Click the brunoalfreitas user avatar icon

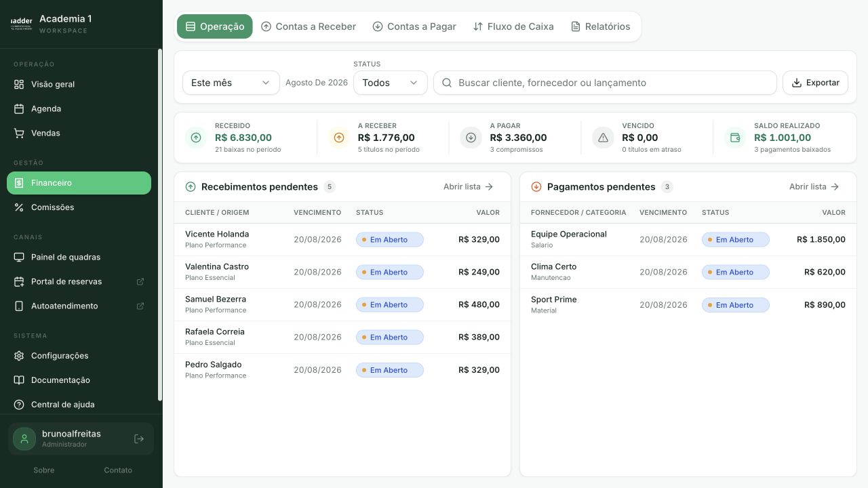pos(24,439)
